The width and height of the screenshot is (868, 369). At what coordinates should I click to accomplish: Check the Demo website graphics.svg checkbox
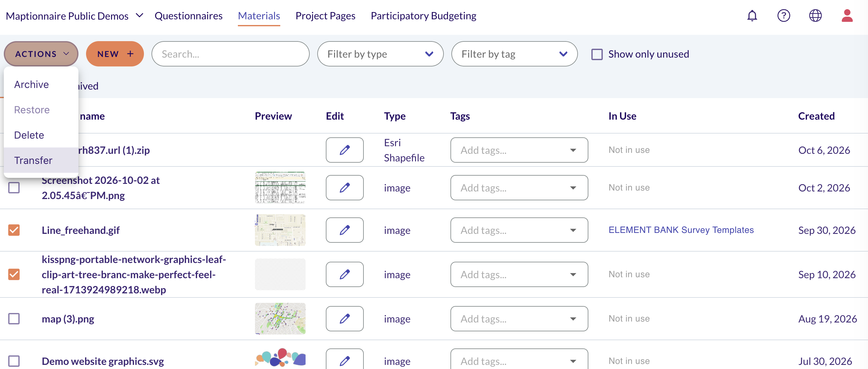click(x=14, y=361)
